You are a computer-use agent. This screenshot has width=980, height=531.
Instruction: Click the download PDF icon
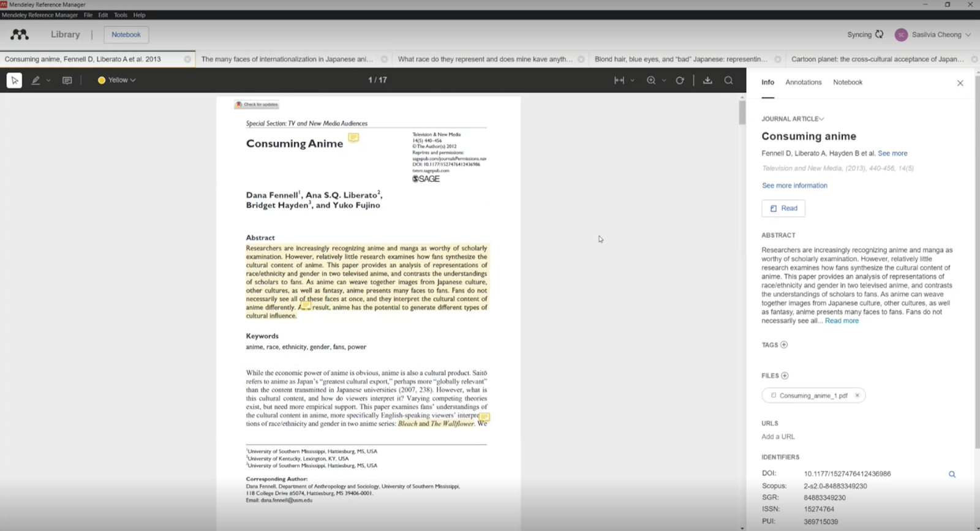click(707, 80)
